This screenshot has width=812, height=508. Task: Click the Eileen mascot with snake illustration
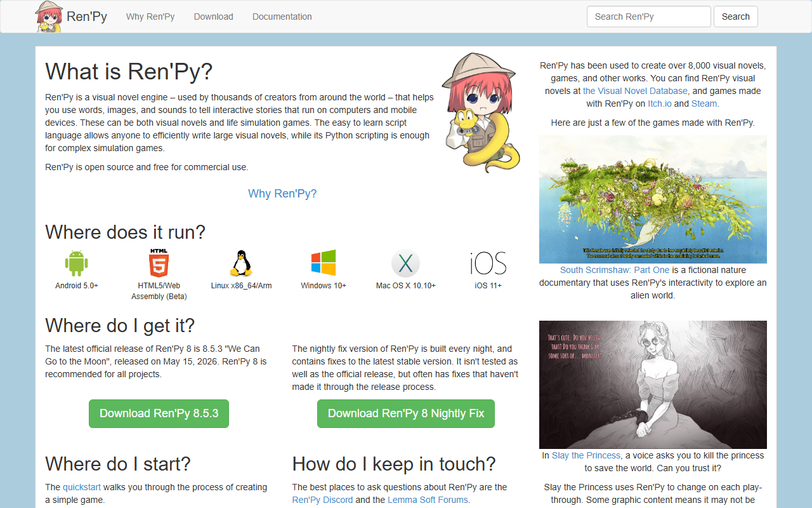pos(481,112)
